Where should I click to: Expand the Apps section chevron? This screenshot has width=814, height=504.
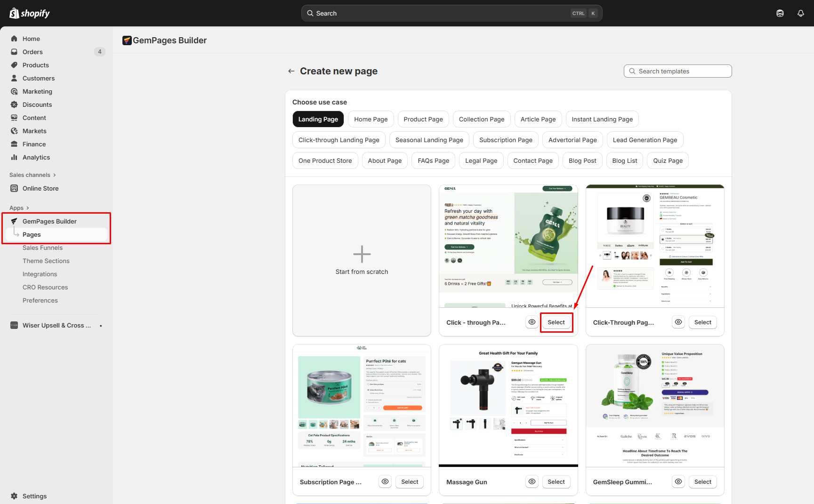(x=28, y=208)
